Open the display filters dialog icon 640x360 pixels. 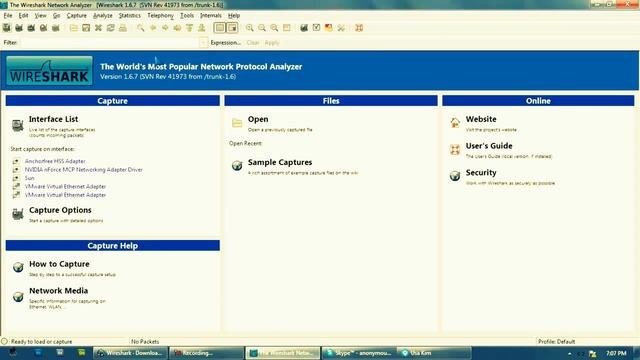point(316,28)
